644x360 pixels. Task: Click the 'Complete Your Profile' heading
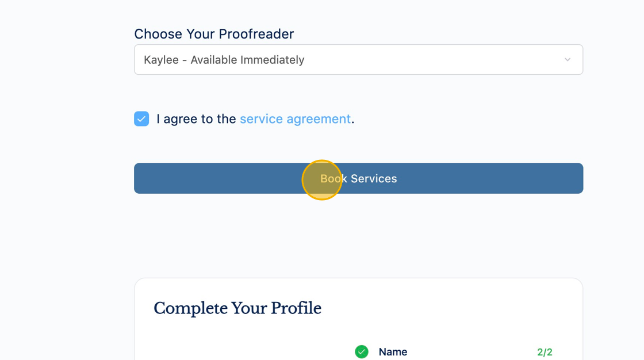[x=237, y=308]
